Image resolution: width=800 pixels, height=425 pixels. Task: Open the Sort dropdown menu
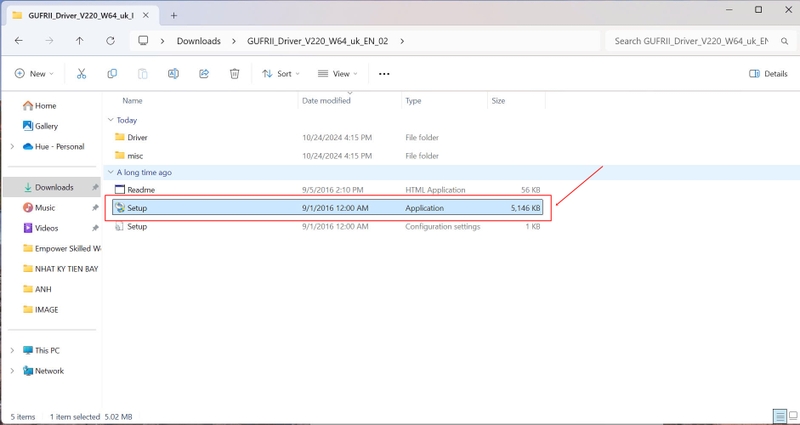pos(281,74)
